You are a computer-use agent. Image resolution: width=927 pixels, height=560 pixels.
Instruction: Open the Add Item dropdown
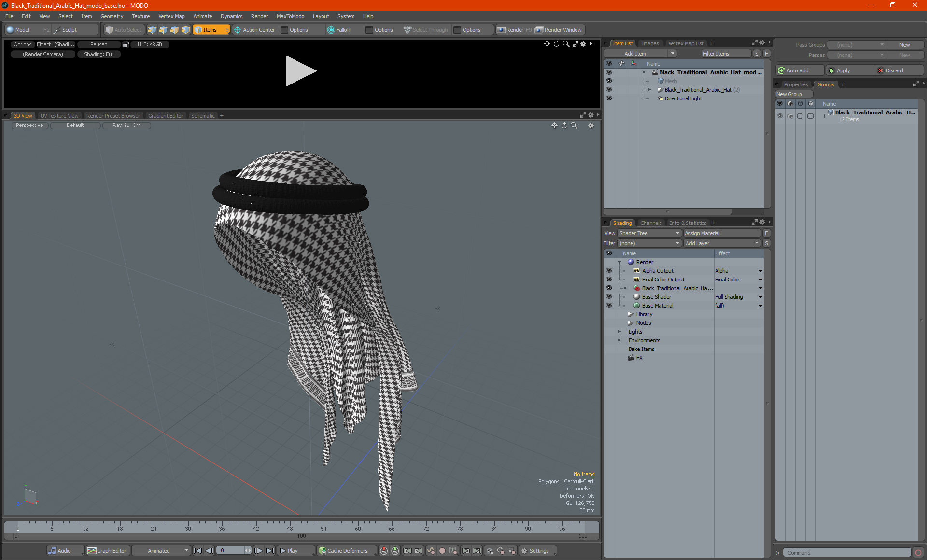pyautogui.click(x=640, y=54)
